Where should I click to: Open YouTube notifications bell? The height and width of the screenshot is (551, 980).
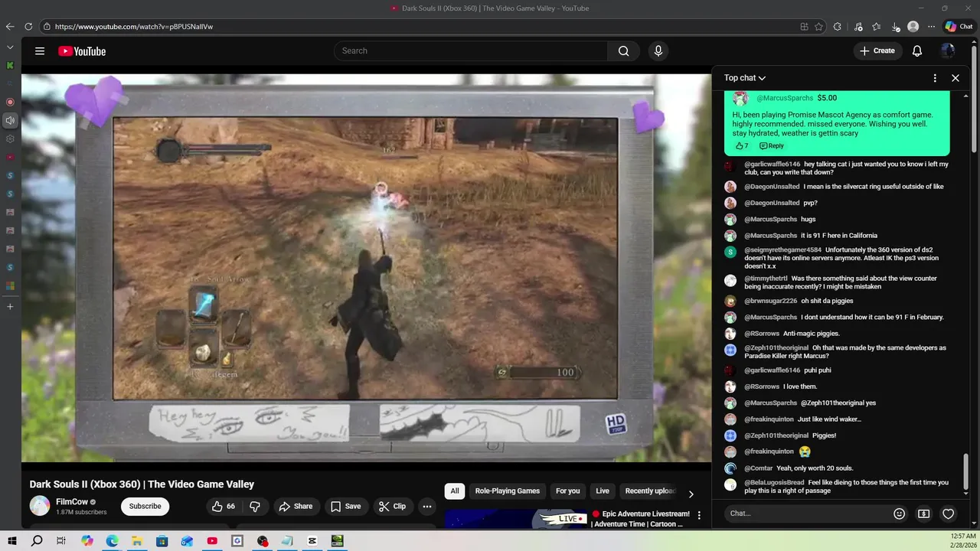(x=916, y=51)
